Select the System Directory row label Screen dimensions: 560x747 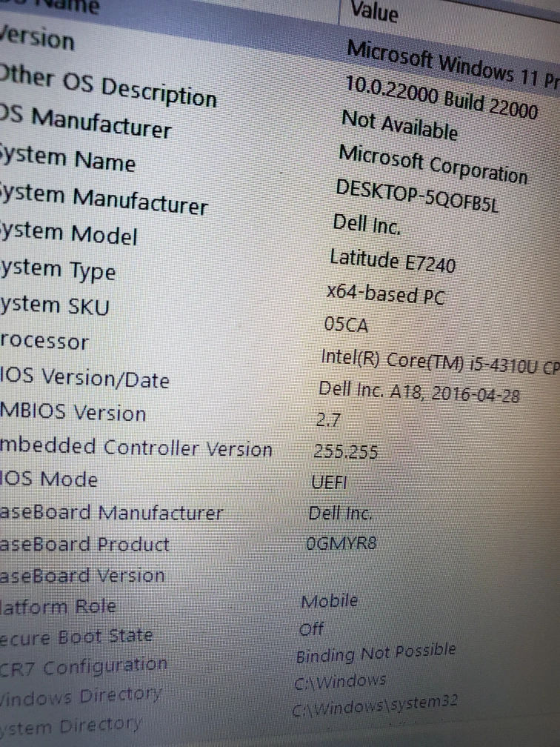(70, 726)
